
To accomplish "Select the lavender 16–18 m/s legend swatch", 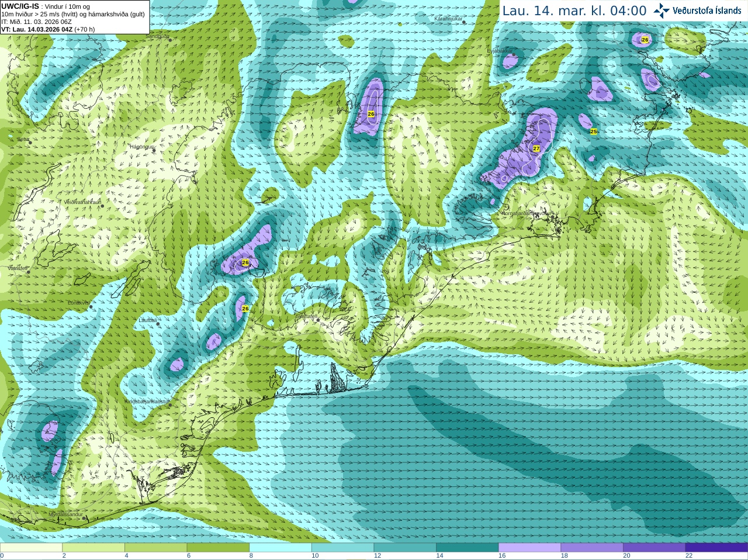I will pyautogui.click(x=529, y=548).
